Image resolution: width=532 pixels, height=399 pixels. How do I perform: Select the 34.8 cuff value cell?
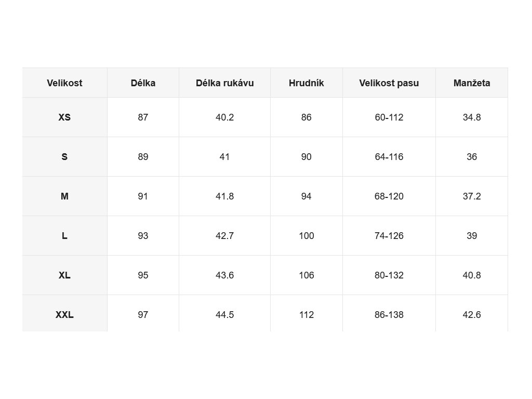tap(472, 117)
